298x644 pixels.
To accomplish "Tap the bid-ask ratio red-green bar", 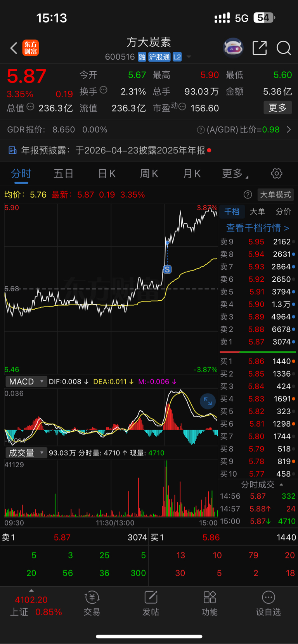I will click(258, 352).
